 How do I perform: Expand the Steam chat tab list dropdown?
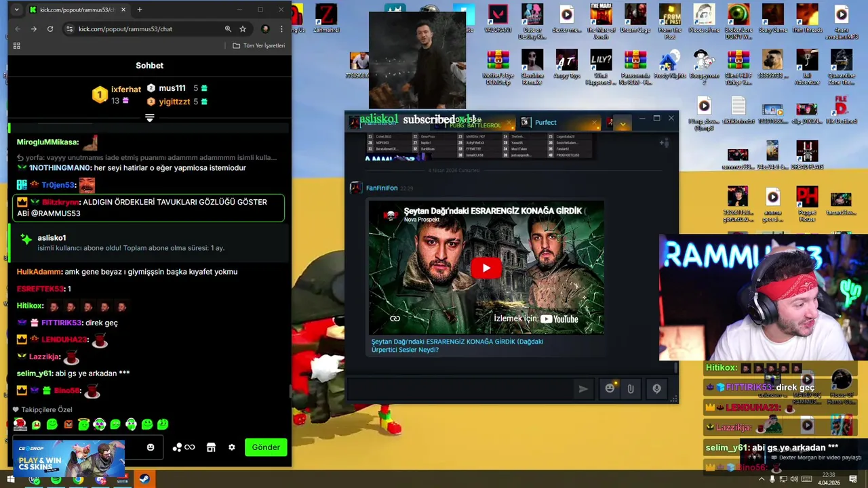tap(623, 123)
